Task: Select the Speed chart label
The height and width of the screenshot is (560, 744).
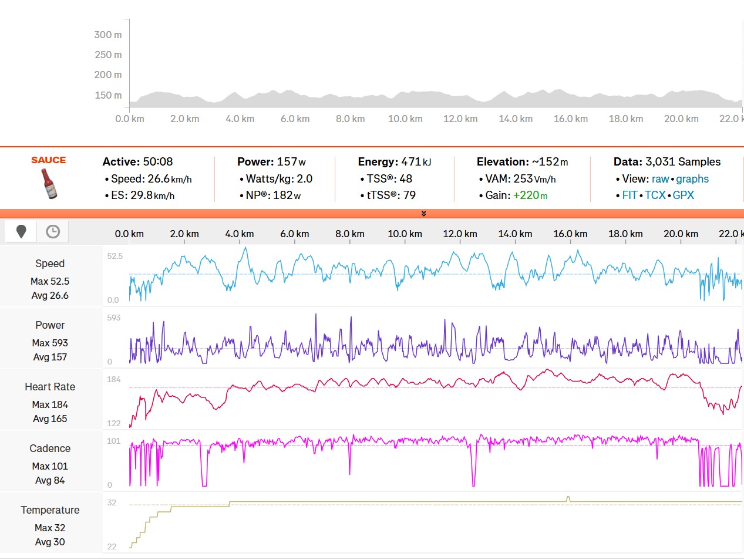Action: 50,264
